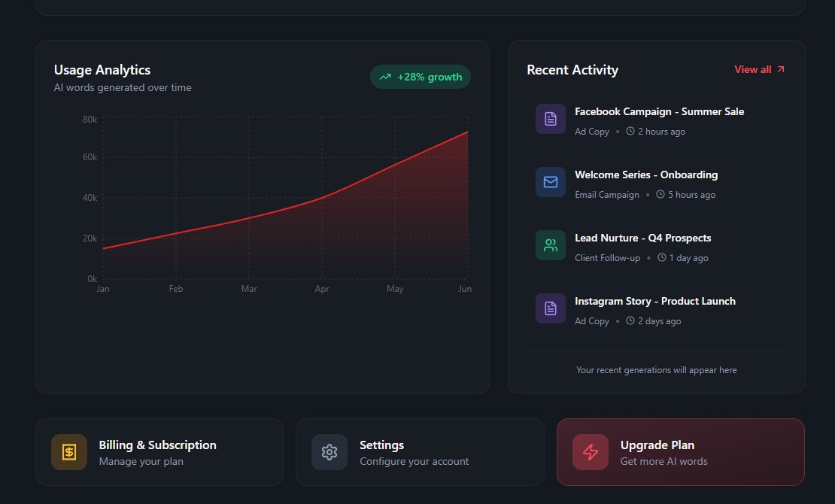
Task: Click 'Get more AI words' subtitle
Action: [663, 461]
